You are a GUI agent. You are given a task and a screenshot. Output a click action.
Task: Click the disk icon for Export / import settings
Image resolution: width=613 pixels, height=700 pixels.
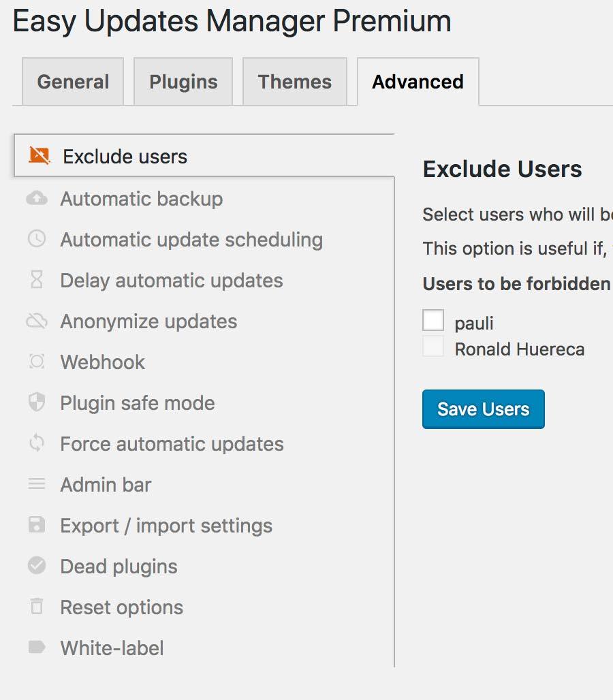(x=36, y=526)
